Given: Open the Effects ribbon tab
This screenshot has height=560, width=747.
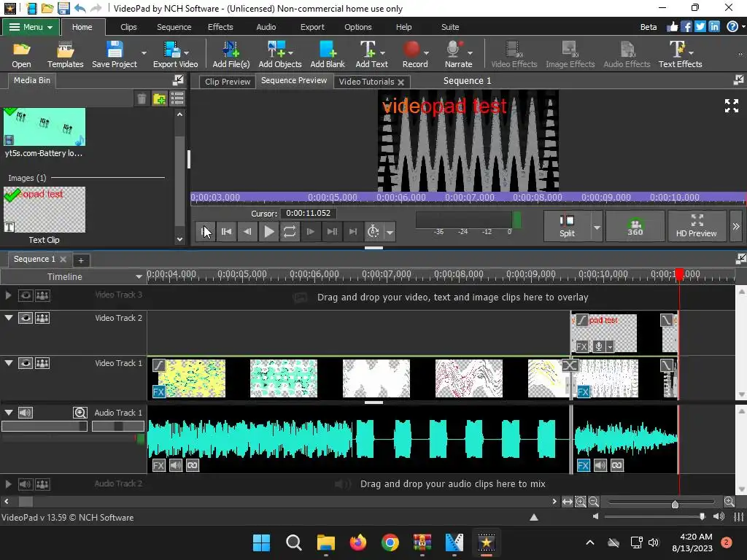Looking at the screenshot, I should click(220, 27).
